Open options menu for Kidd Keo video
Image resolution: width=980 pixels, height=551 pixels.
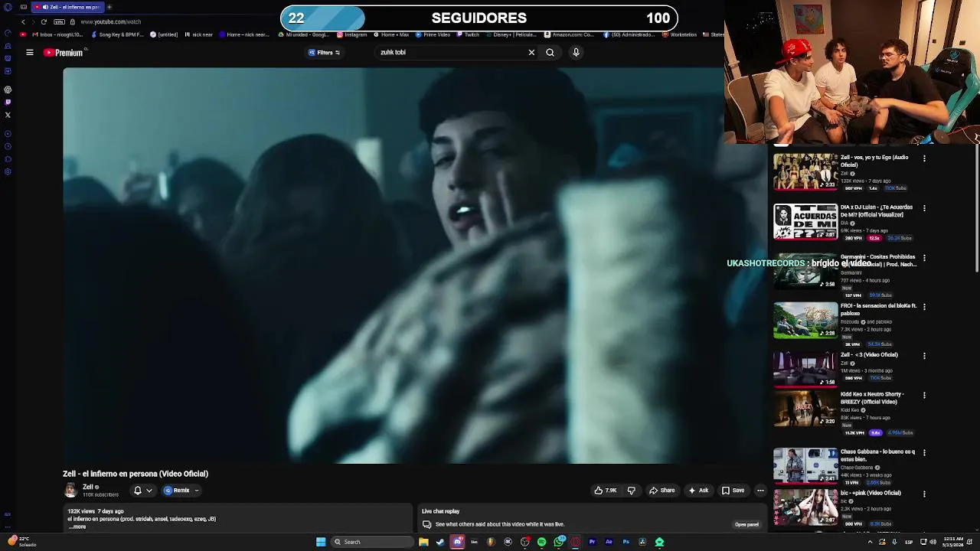[924, 396]
